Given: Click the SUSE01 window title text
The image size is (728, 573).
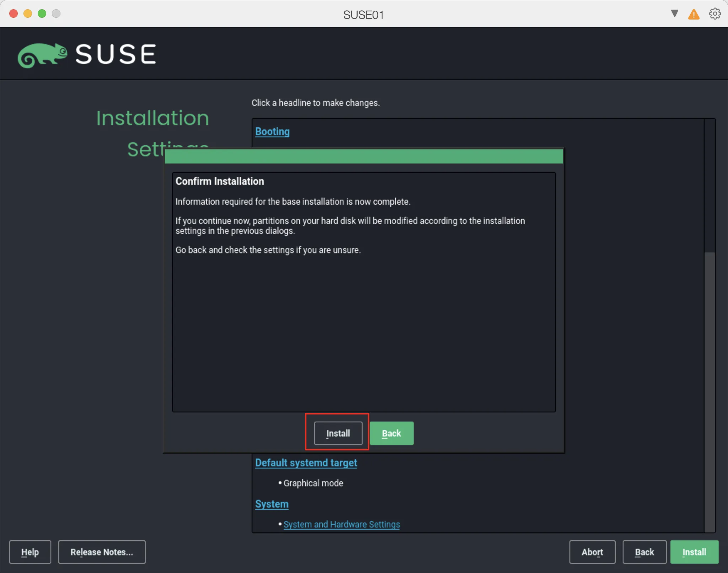Looking at the screenshot, I should tap(363, 14).
